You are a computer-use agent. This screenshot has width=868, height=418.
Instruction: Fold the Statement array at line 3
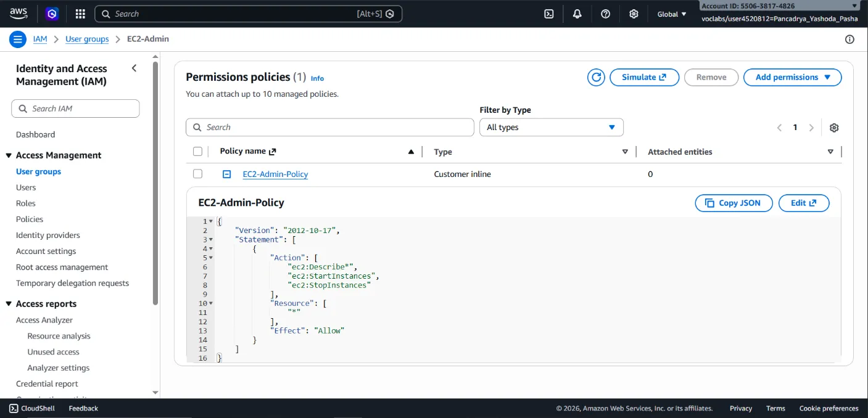[211, 239]
